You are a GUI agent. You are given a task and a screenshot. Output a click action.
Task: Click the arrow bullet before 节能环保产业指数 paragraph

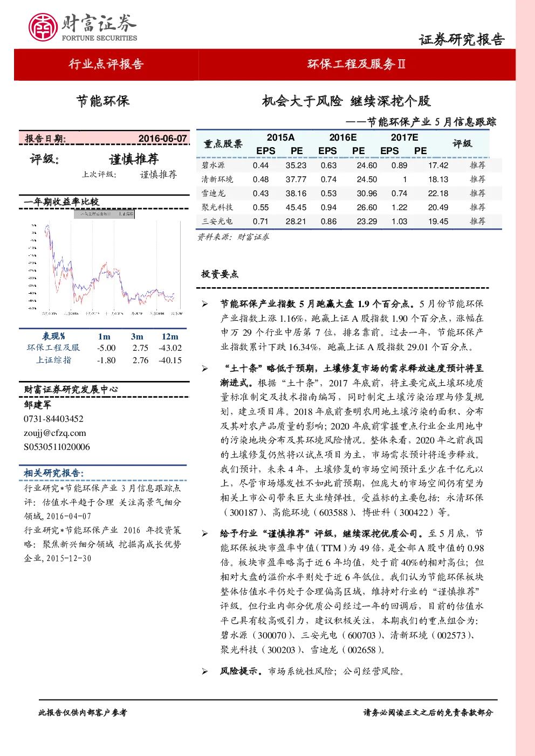tap(205, 304)
